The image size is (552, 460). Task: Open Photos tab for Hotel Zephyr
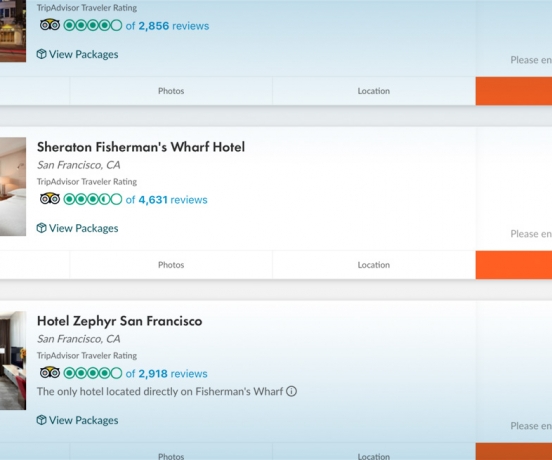pyautogui.click(x=171, y=452)
